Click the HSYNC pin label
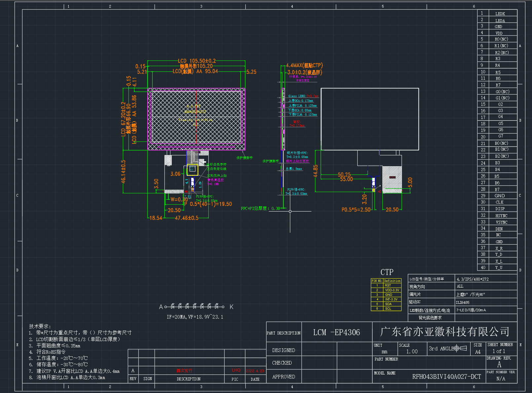The width and height of the screenshot is (532, 393). click(501, 216)
